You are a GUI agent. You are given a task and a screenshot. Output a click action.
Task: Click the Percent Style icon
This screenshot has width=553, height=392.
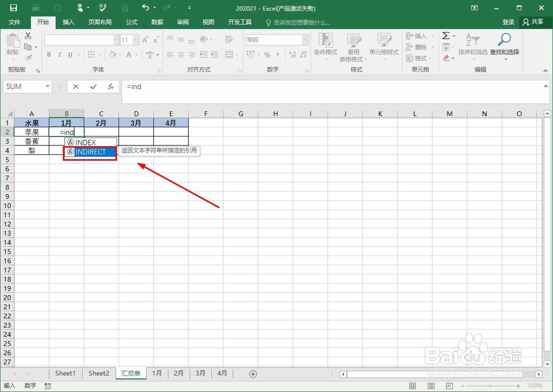(x=267, y=55)
